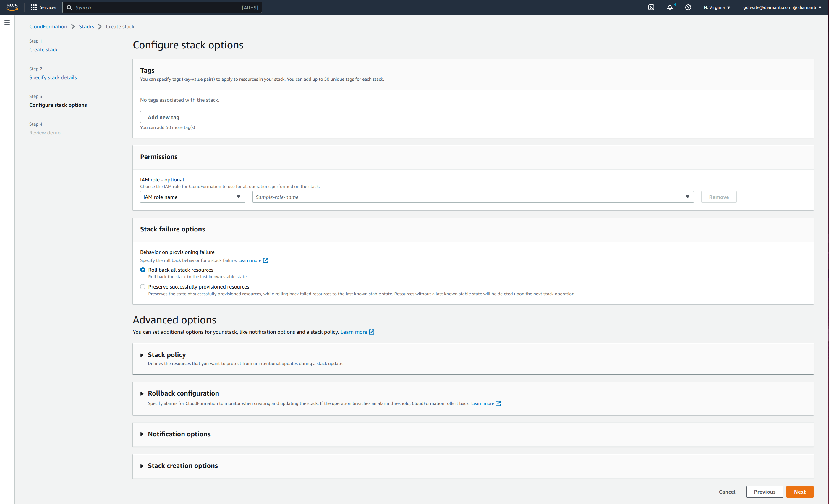Select Step 3 Configure stack options
The width and height of the screenshot is (829, 504).
(58, 105)
